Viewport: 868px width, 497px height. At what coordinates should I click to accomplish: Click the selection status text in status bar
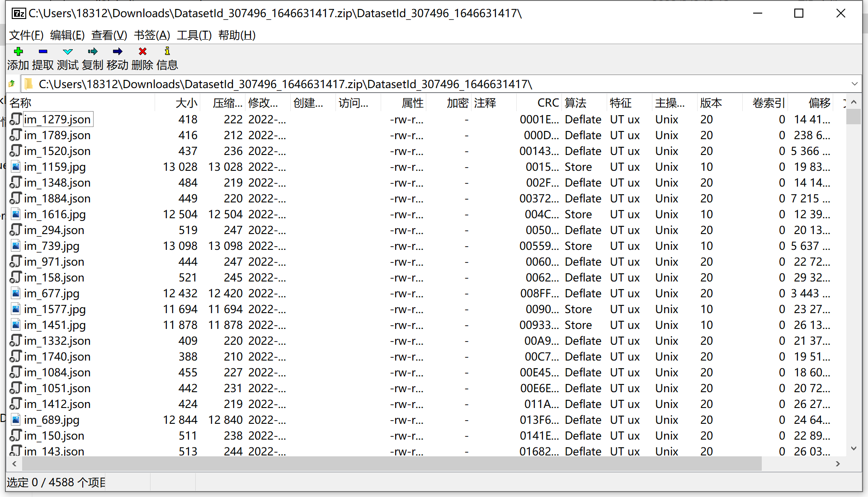click(x=56, y=482)
